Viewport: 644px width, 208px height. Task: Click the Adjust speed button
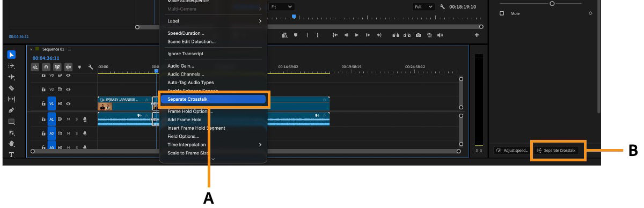(x=511, y=151)
